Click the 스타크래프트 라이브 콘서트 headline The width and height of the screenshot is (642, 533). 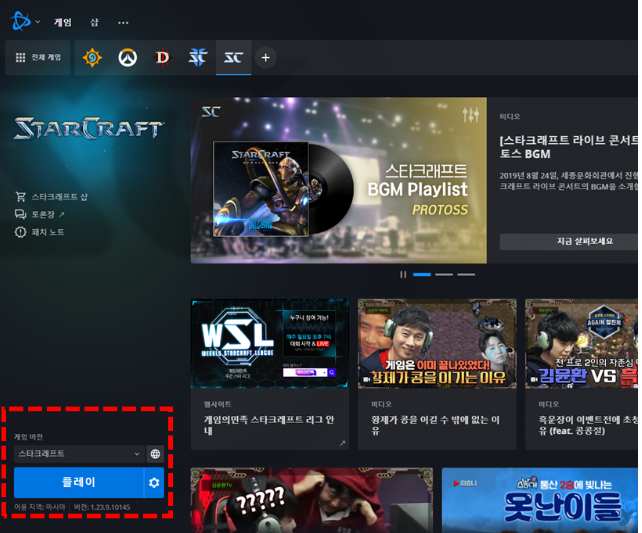pyautogui.click(x=569, y=147)
